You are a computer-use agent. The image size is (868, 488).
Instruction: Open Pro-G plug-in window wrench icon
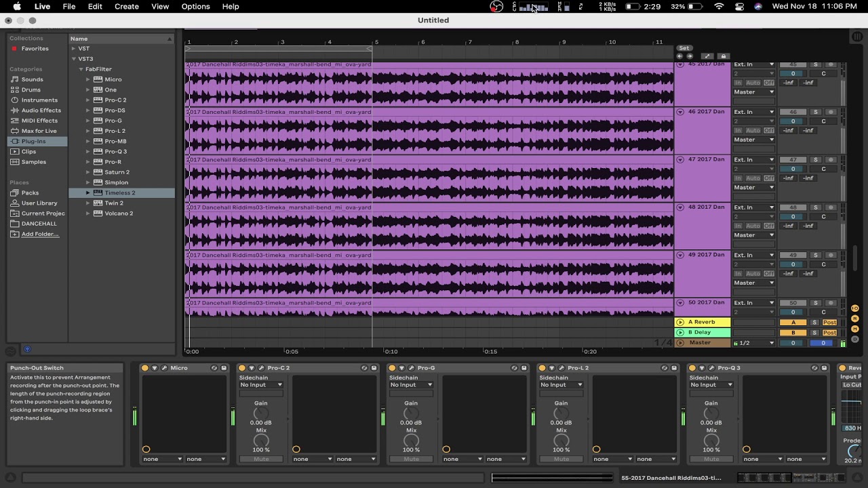412,368
